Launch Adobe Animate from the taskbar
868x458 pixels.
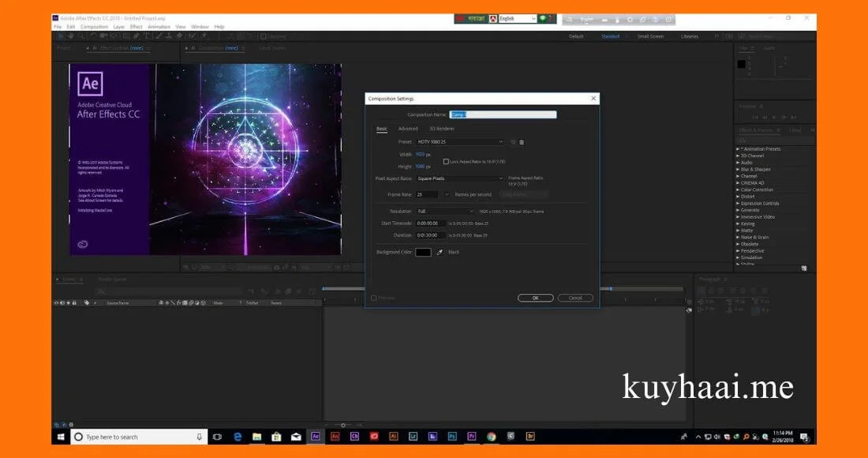335,437
